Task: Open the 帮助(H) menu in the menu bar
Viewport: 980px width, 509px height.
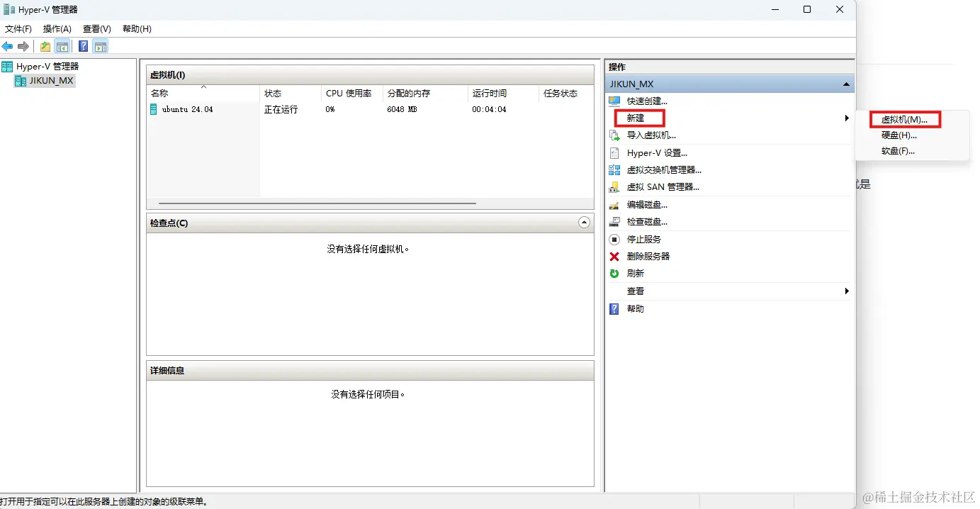Action: (137, 29)
